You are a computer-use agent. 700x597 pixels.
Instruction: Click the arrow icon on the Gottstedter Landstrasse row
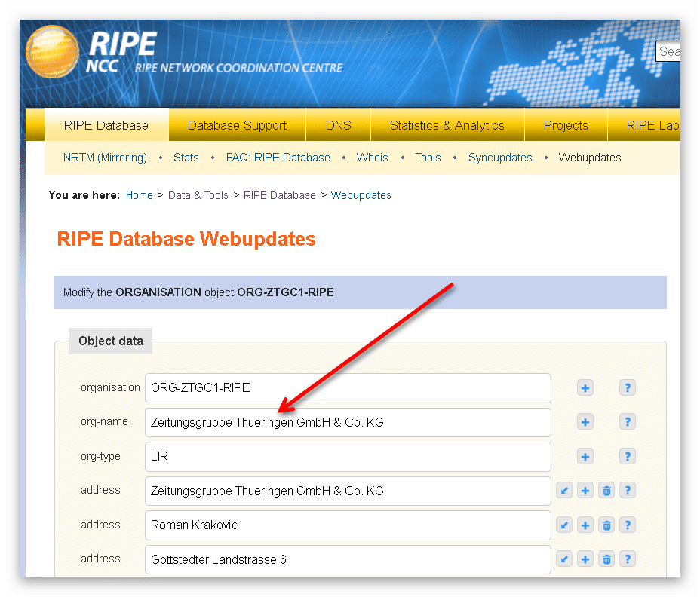click(564, 559)
